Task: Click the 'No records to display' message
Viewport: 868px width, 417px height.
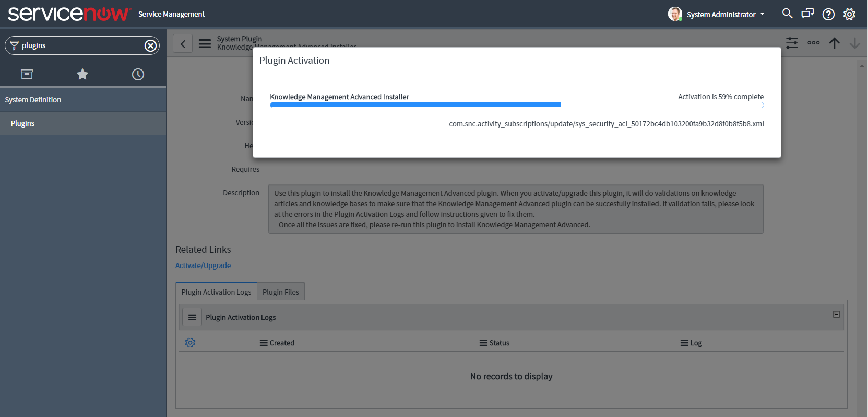Action: 512,376
